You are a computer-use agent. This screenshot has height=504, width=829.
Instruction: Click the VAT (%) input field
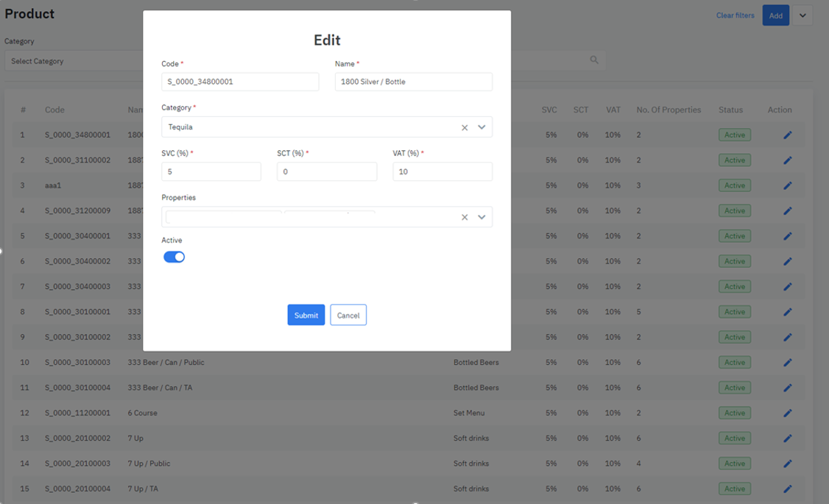pos(442,171)
